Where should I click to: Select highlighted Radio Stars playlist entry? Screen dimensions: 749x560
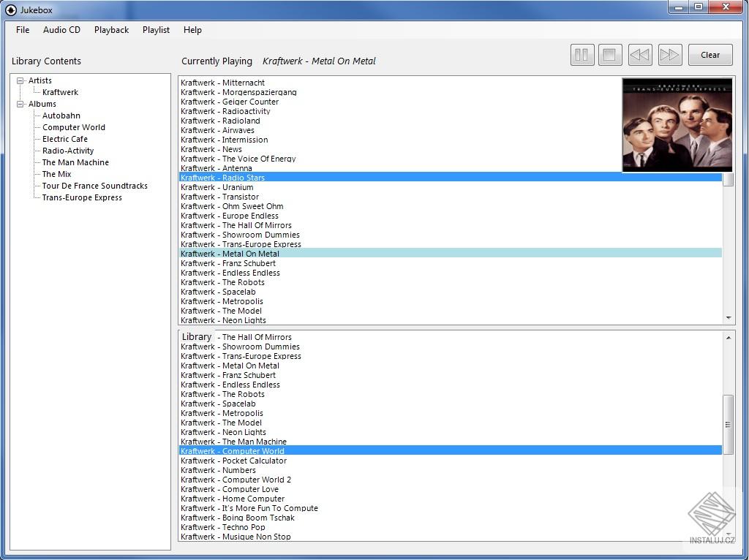point(451,178)
